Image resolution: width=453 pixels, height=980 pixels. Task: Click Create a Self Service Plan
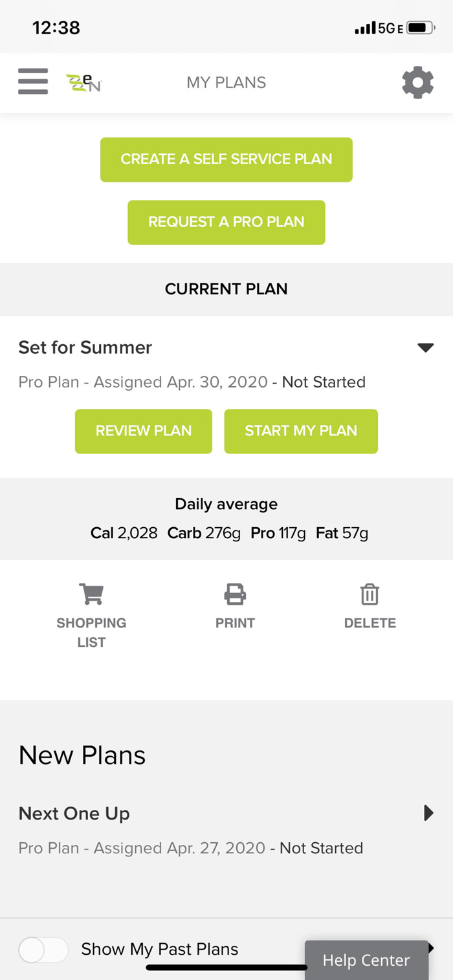226,159
